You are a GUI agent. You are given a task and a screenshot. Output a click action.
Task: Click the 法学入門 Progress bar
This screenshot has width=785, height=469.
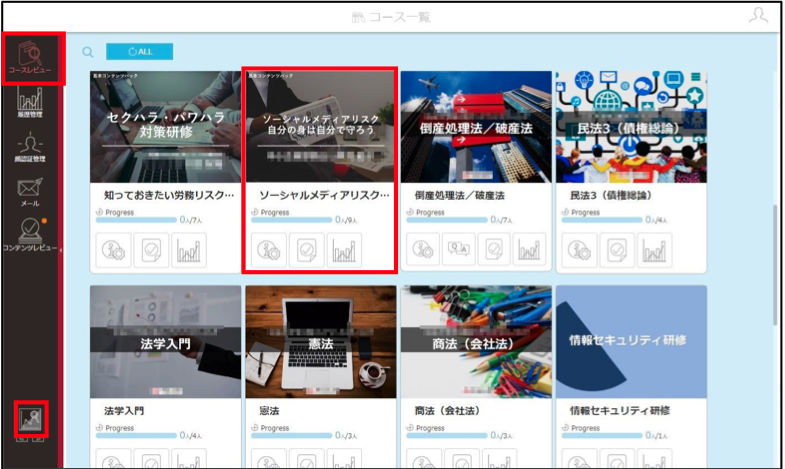136,435
